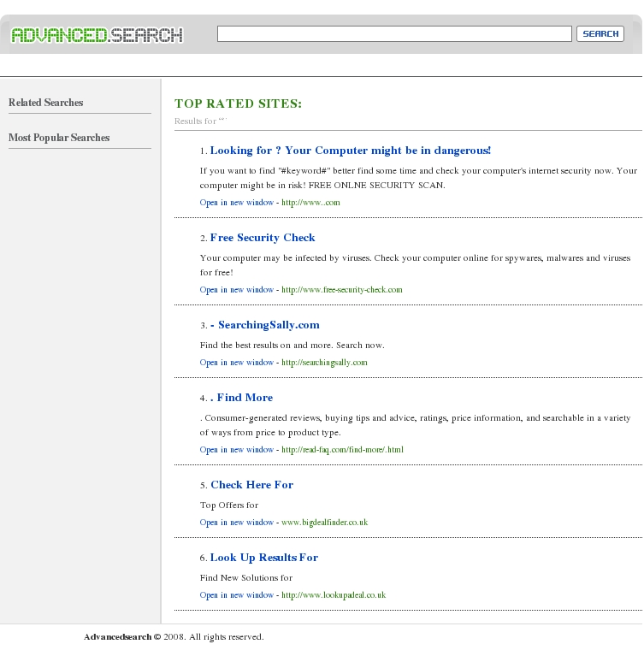Click the ADVANCED.SEARCH logo
Image resolution: width=644 pixels, height=662 pixels.
click(97, 35)
